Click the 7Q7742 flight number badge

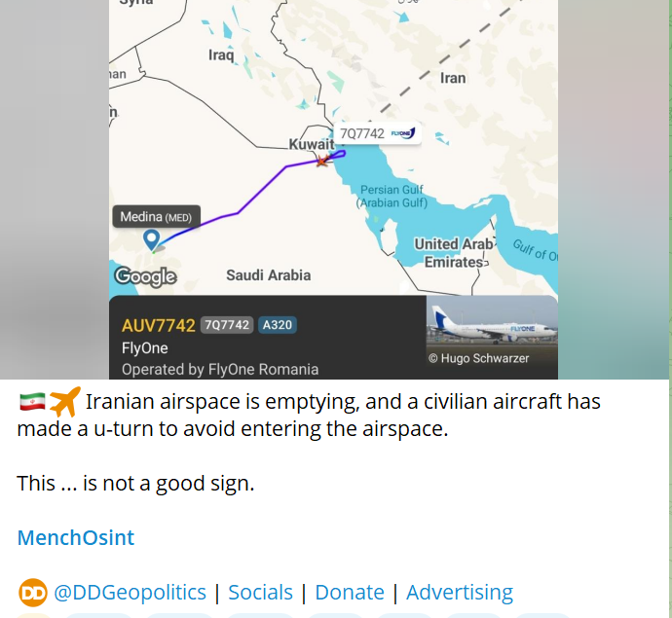[x=227, y=325]
